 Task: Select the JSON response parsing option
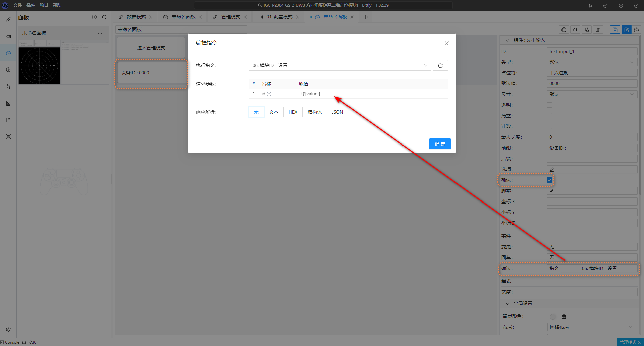[x=337, y=112]
